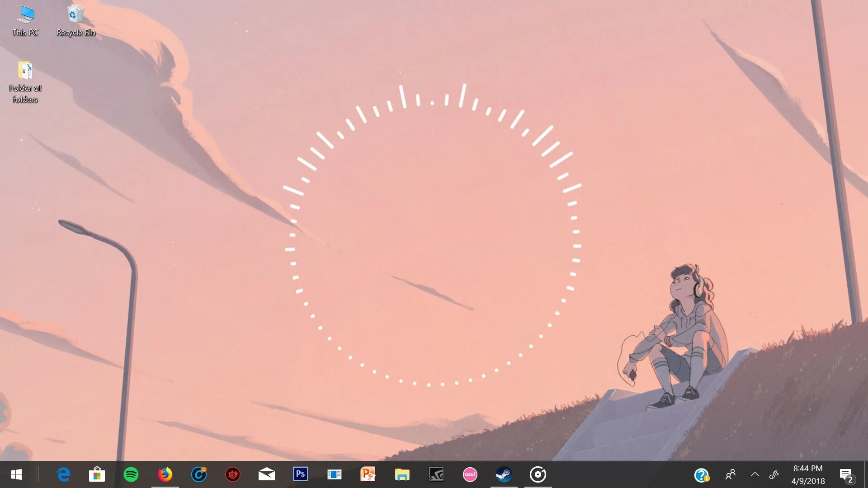Click the circular audio visualizer widget
The width and height of the screenshot is (868, 488).
click(x=433, y=235)
